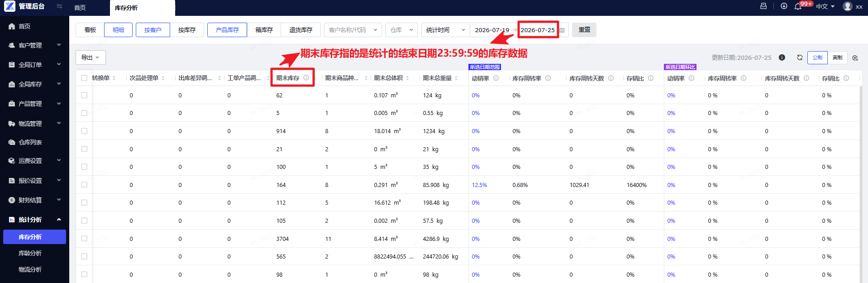Collapse the sidebar with the toggle arrows icon
Viewport: 868px width, 283px height.
(x=59, y=6)
